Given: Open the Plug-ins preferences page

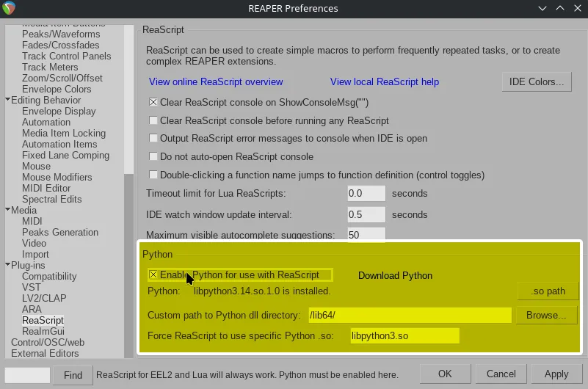Looking at the screenshot, I should pyautogui.click(x=28, y=266).
